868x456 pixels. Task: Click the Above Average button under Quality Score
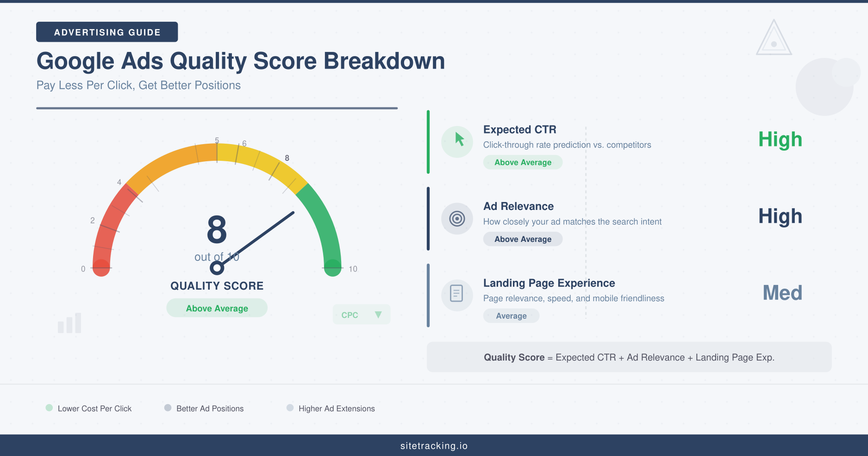click(217, 308)
